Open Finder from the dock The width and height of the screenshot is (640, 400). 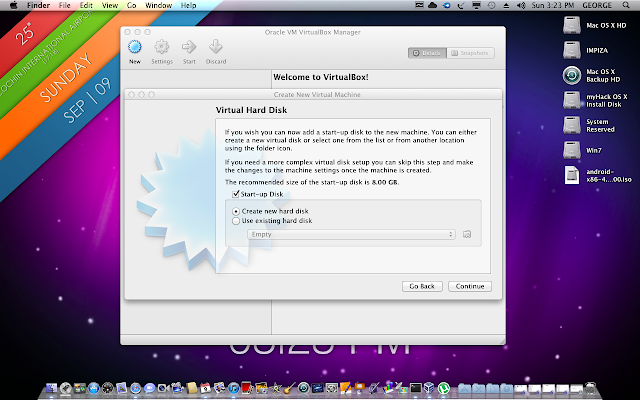(x=51, y=388)
